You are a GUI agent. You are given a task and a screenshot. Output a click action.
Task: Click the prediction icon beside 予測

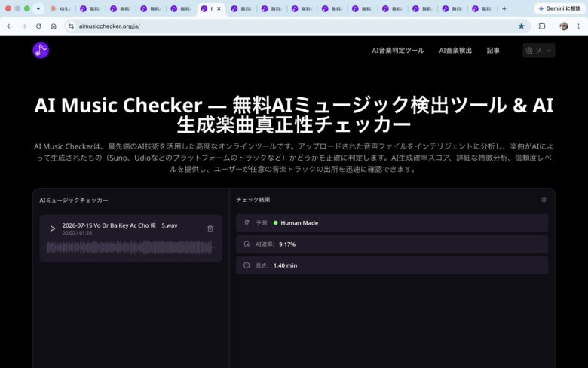click(247, 222)
